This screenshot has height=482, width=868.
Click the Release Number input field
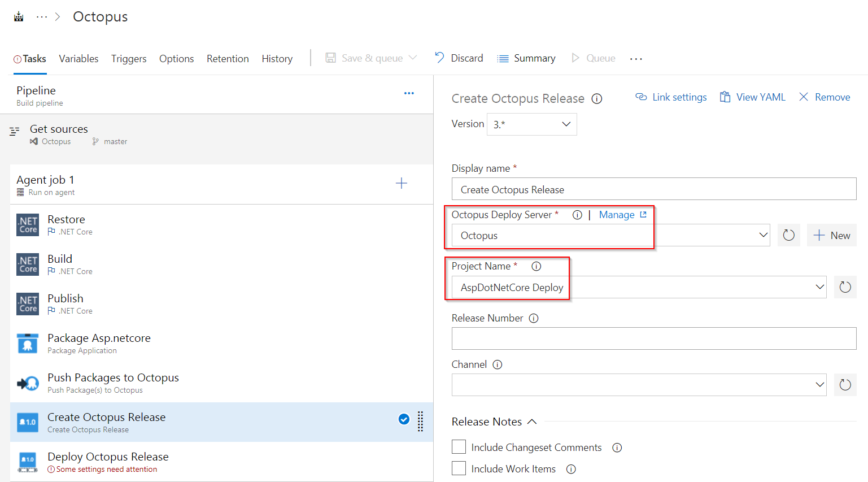654,338
